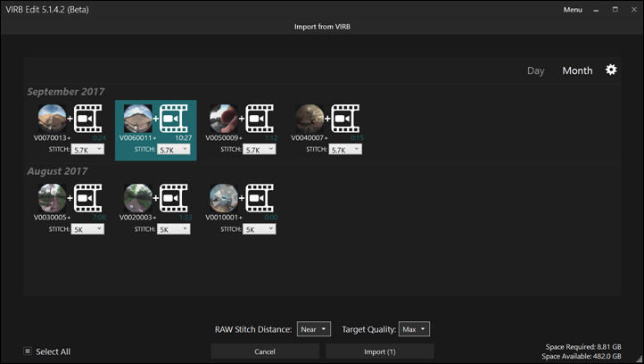Click the V0030005+ file name label
The width and height of the screenshot is (644, 364).
(52, 218)
